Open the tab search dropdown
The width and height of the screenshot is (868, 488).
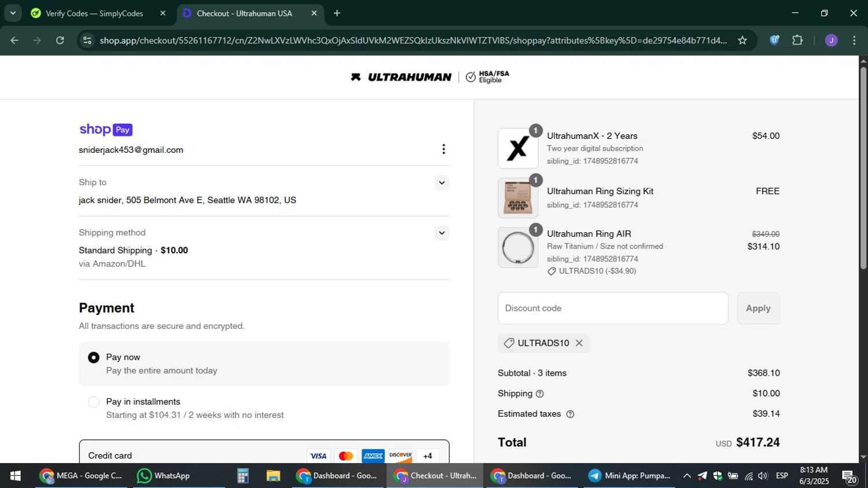(12, 13)
